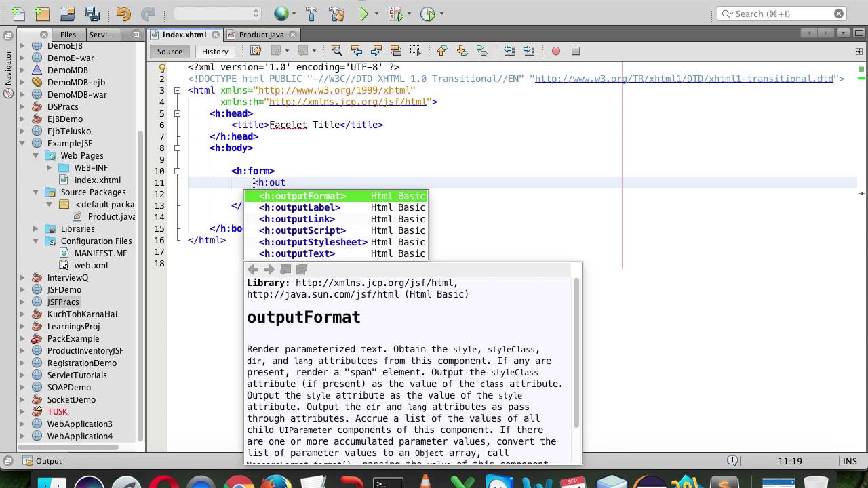The image size is (868, 488).
Task: Click the globe browser icon
Action: [281, 14]
